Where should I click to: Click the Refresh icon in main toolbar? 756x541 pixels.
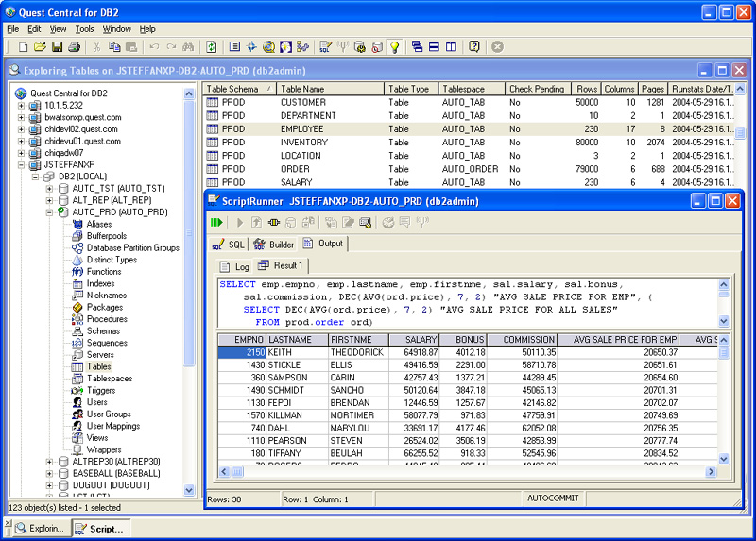tap(211, 46)
